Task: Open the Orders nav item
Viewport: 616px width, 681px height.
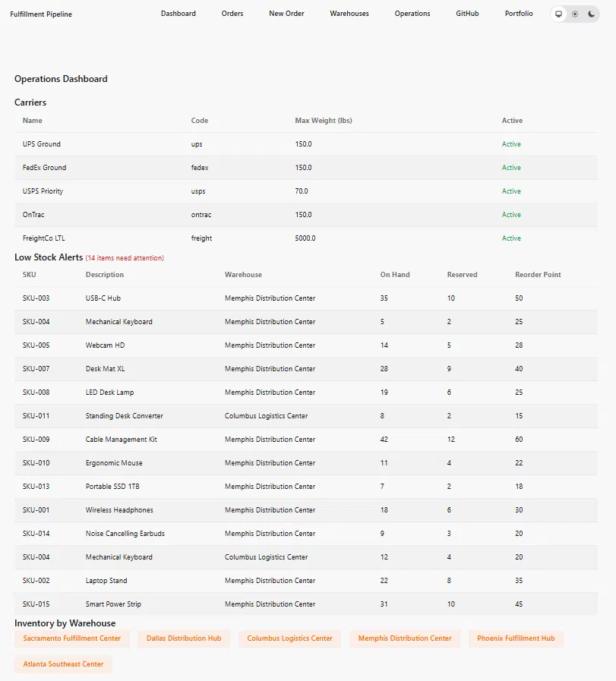Action: pyautogui.click(x=232, y=14)
